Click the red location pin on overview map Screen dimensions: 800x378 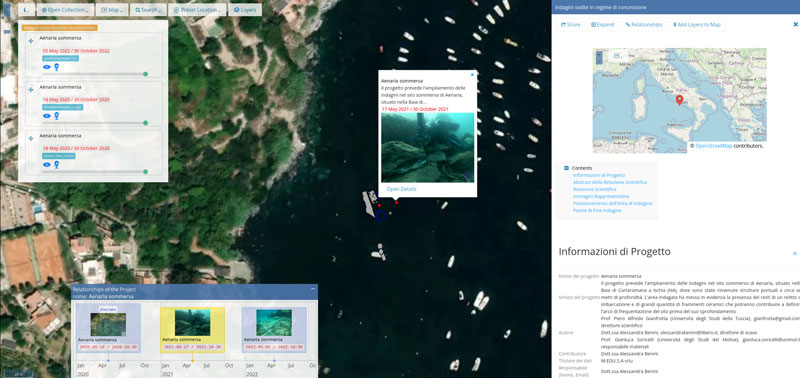click(679, 100)
